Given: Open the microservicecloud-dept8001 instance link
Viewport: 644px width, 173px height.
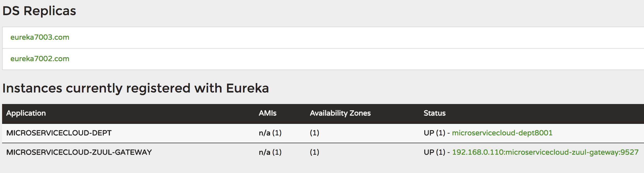Looking at the screenshot, I should (x=502, y=133).
